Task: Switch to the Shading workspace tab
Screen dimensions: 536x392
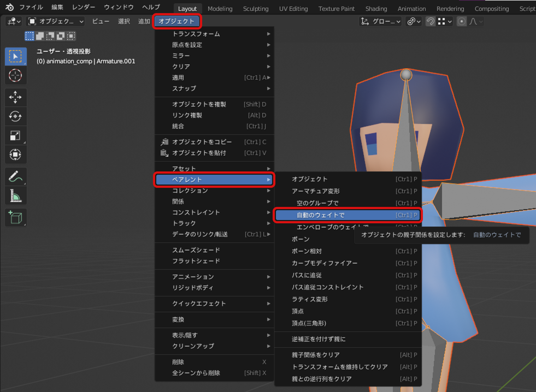Action: coord(376,9)
